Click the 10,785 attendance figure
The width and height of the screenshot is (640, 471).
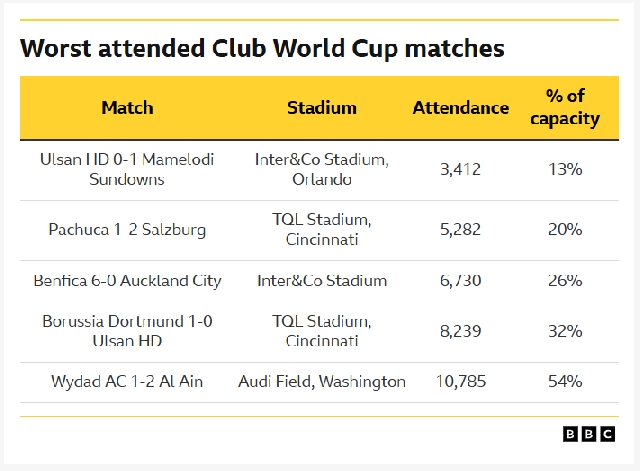461,382
